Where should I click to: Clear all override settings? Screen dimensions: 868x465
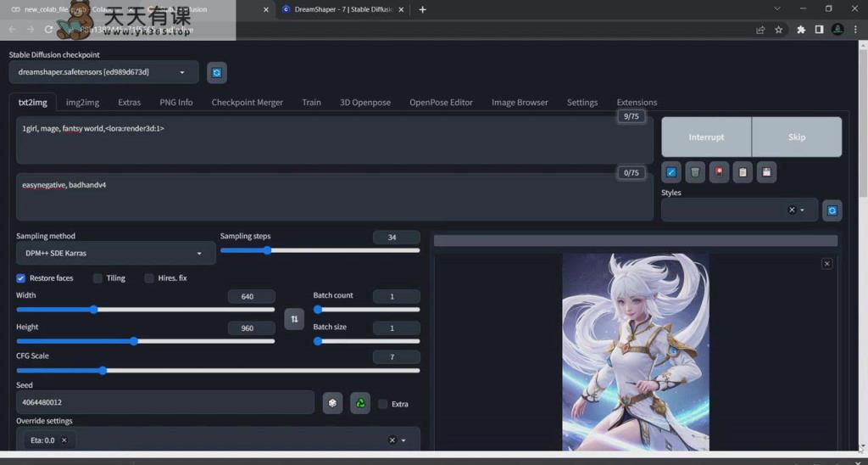pyautogui.click(x=392, y=440)
